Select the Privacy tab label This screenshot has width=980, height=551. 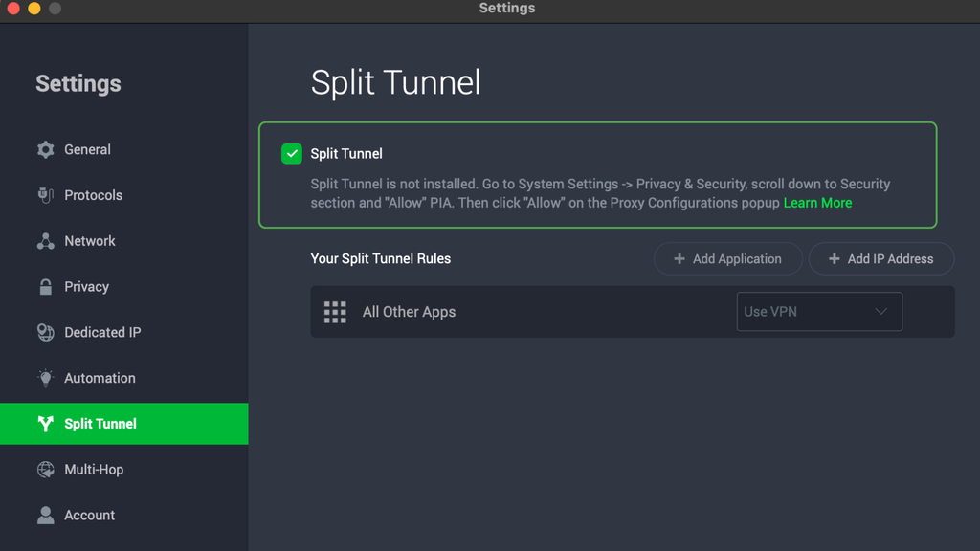tap(86, 287)
